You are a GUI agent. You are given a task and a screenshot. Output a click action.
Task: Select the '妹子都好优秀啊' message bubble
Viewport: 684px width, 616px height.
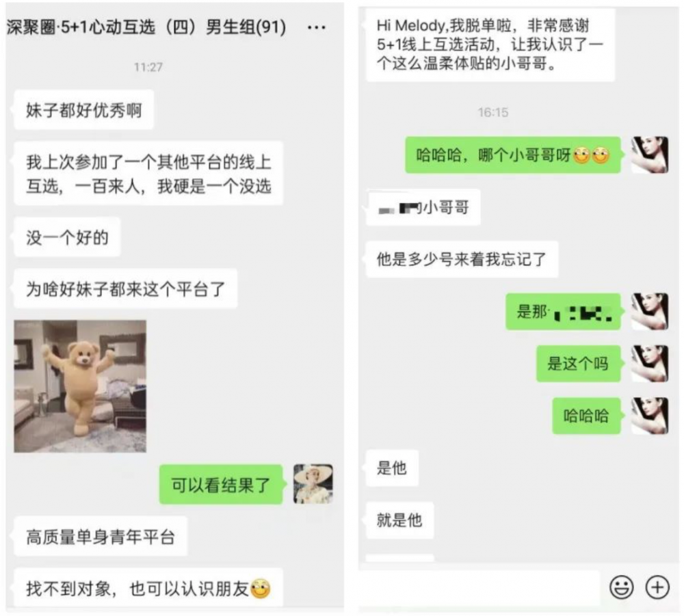83,110
